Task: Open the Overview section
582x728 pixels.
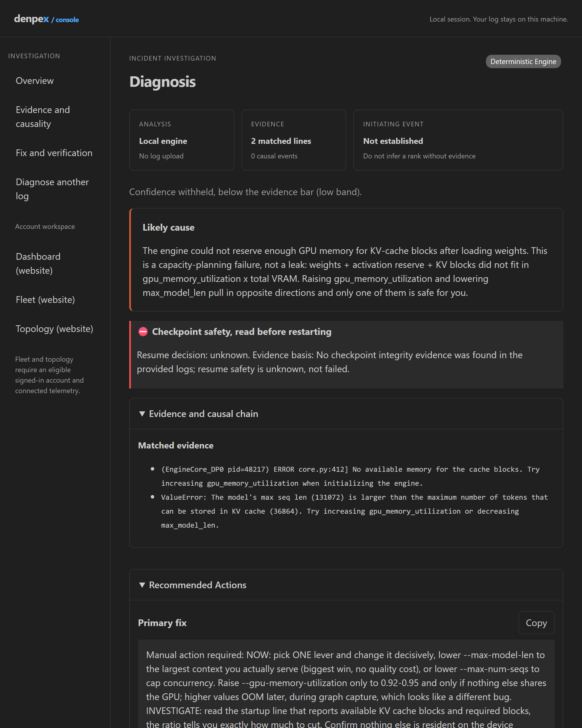Action: pyautogui.click(x=34, y=81)
